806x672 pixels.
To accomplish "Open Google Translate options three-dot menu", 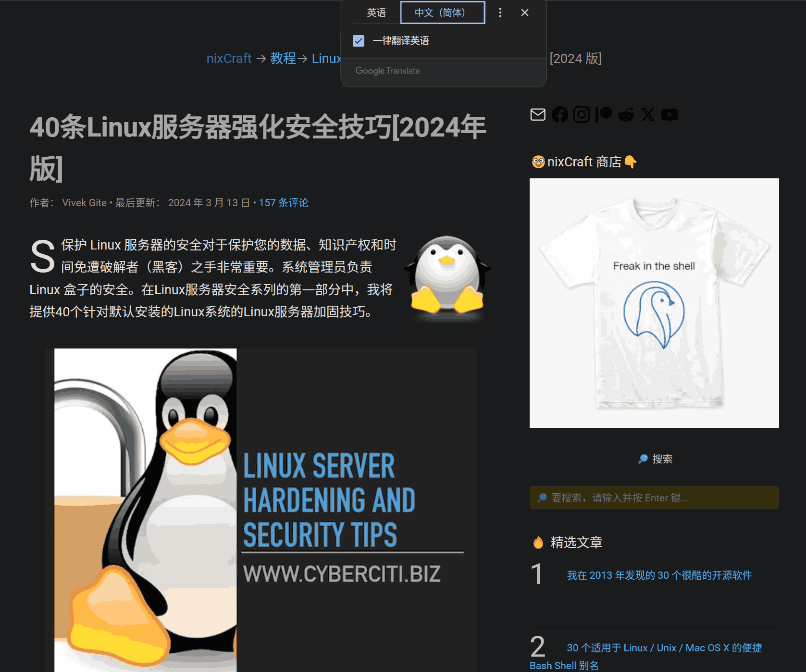I will (500, 12).
